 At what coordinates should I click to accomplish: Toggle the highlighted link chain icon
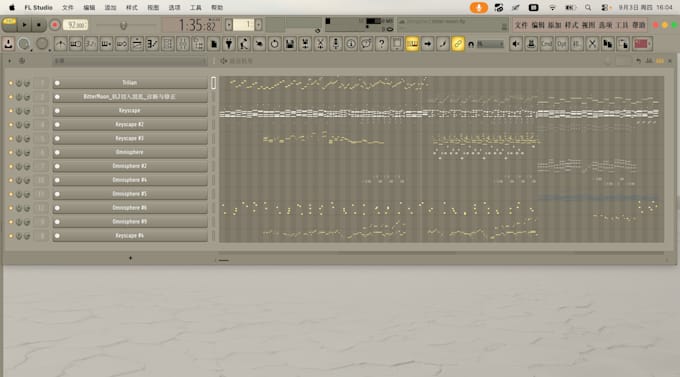458,44
